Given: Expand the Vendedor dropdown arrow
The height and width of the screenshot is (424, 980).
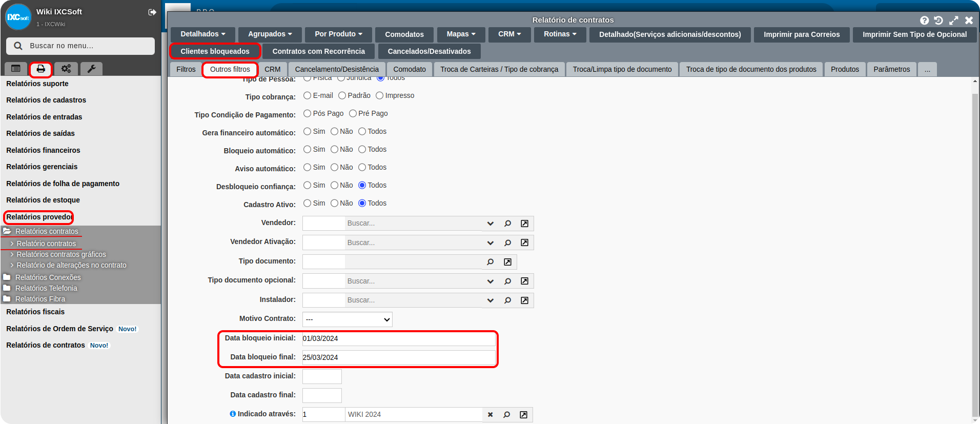Looking at the screenshot, I should point(491,224).
